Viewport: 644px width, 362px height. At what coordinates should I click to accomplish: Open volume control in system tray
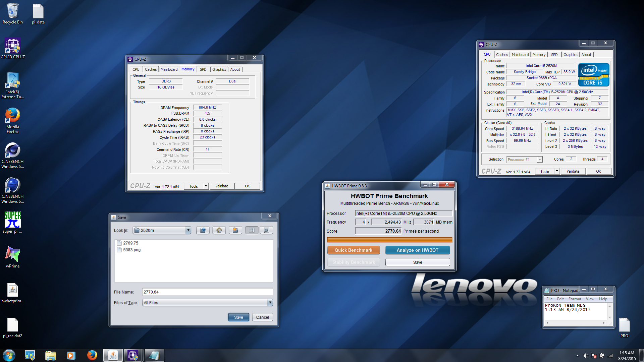pos(586,356)
